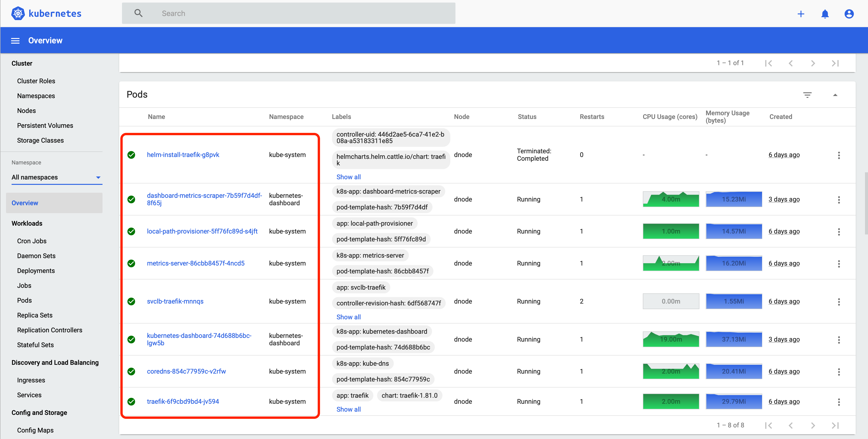Open the All namespaces dropdown

(57, 177)
